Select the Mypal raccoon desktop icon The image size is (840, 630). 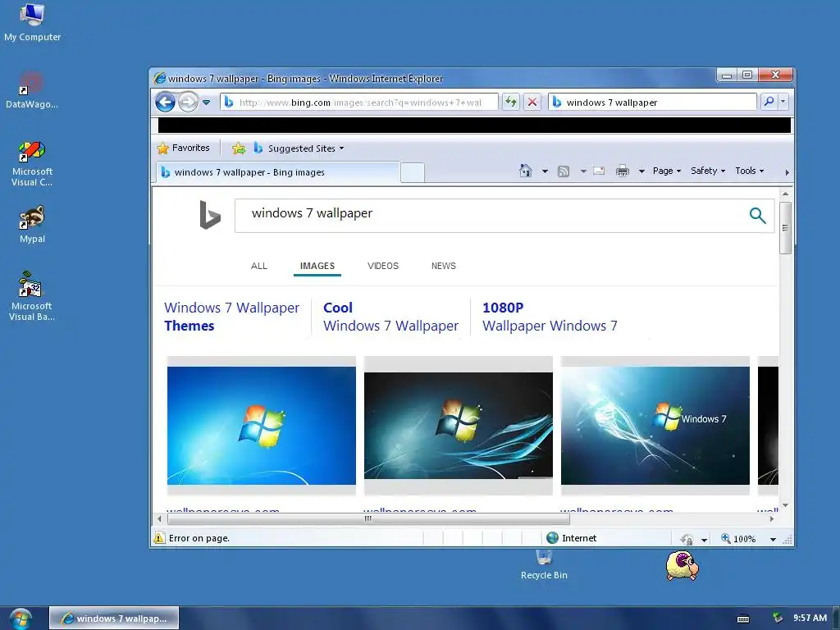(x=32, y=225)
